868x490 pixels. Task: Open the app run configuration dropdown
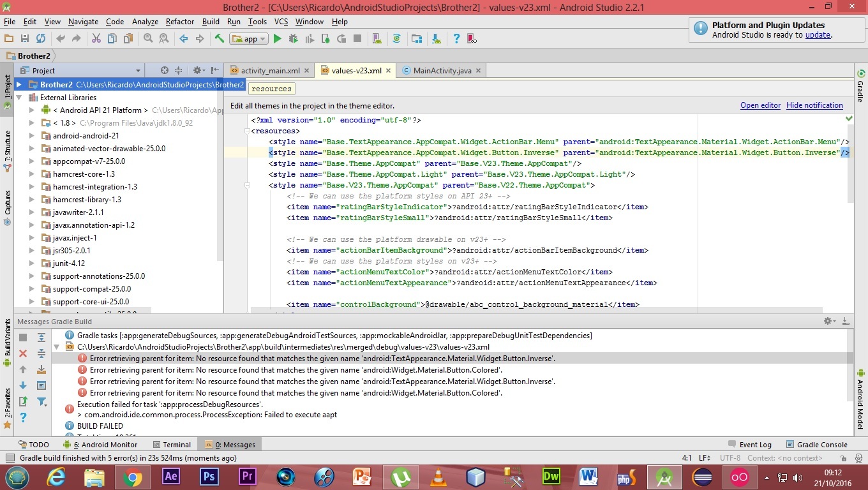click(x=250, y=39)
